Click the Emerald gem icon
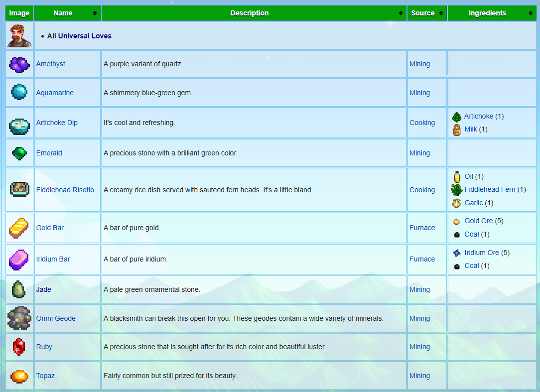Viewport: 540px width, 392px height. click(19, 153)
